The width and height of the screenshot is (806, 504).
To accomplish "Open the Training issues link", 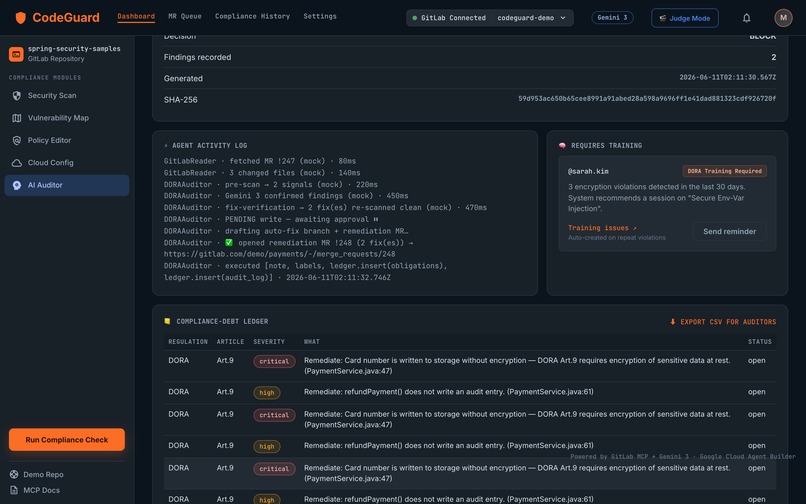I will [x=602, y=228].
